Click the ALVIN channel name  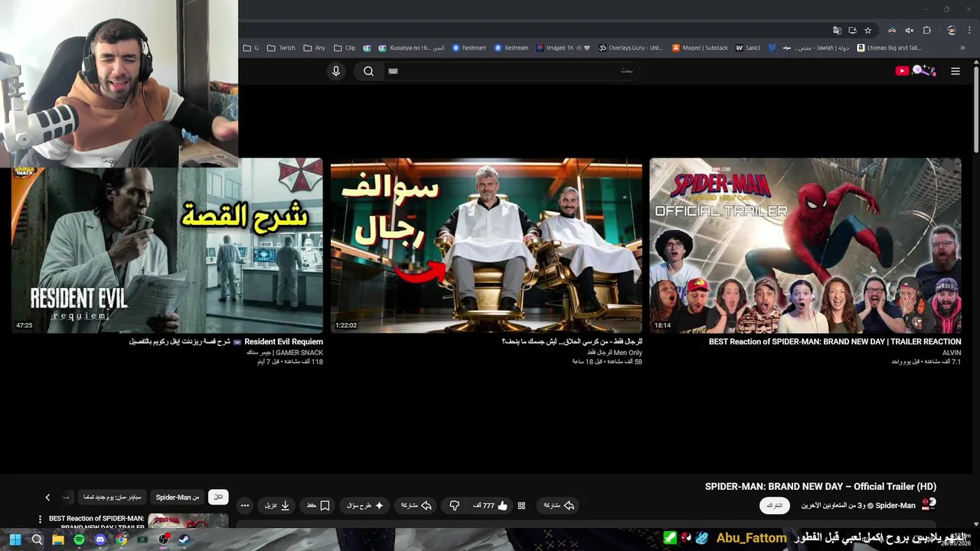coord(952,353)
